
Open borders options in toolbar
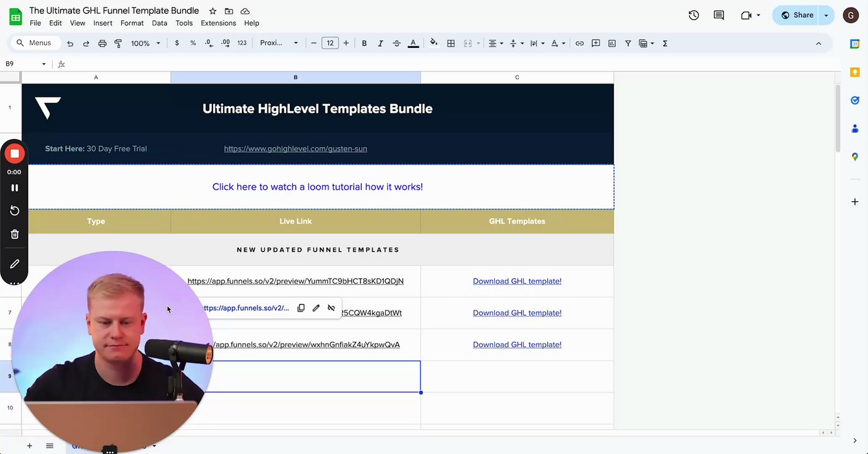point(451,44)
